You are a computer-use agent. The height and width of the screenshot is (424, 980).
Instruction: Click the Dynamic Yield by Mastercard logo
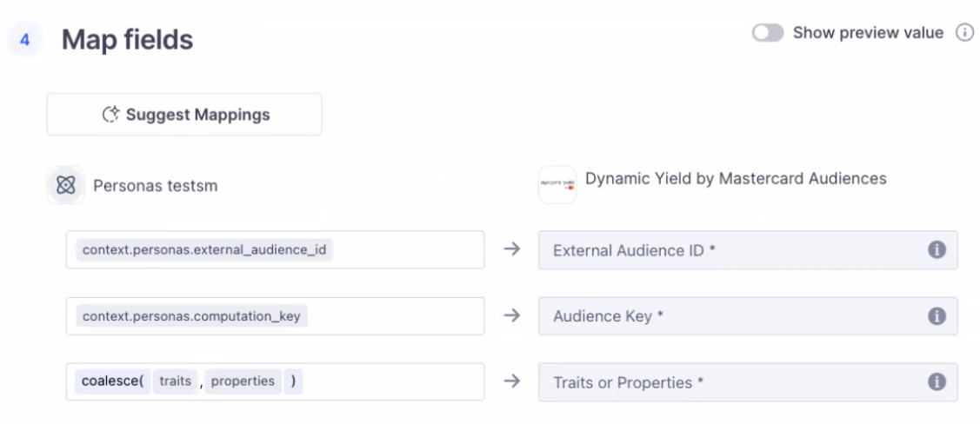pyautogui.click(x=557, y=185)
